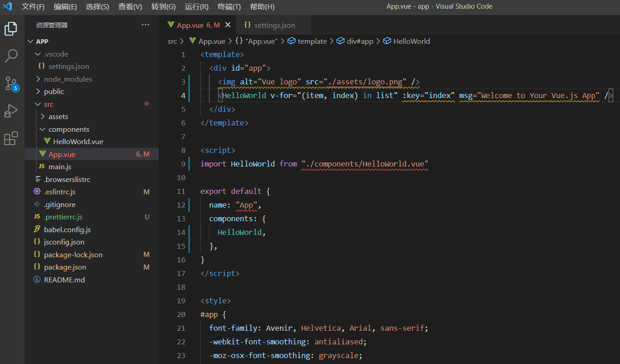The height and width of the screenshot is (364, 620).
Task: Open the 运行(R) menu
Action: coord(197,6)
